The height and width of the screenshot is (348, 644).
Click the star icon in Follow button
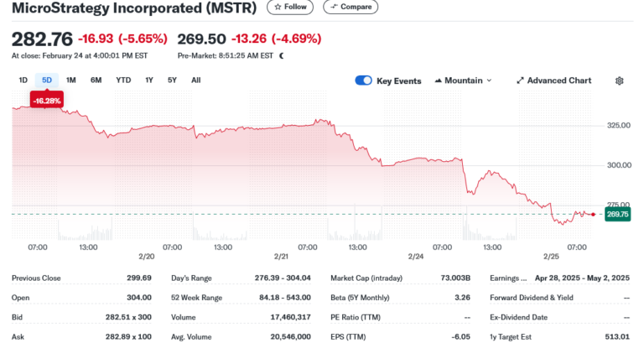point(278,7)
